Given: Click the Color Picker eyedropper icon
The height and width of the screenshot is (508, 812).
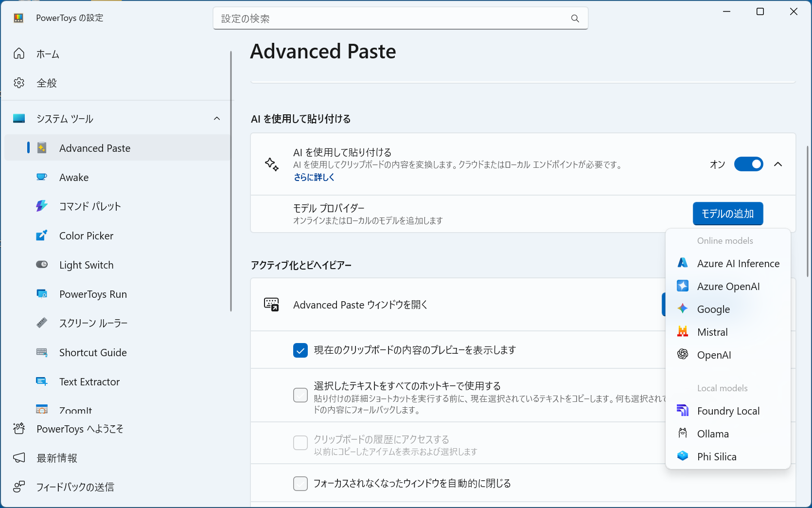Looking at the screenshot, I should (42, 236).
